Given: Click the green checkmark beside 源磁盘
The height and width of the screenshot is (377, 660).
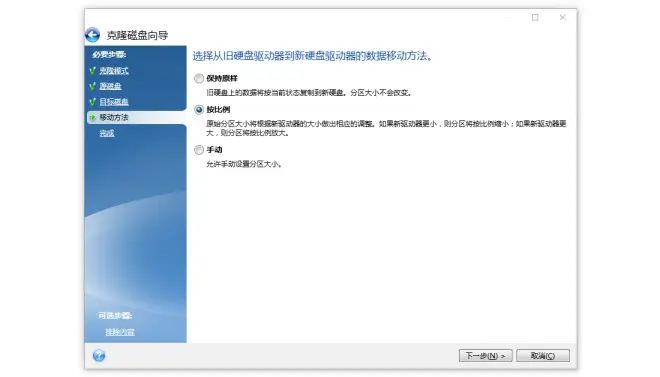Looking at the screenshot, I should [93, 86].
